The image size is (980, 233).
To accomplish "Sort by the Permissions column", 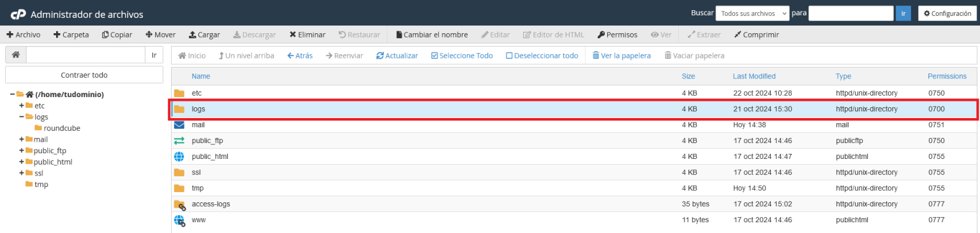I will click(947, 76).
